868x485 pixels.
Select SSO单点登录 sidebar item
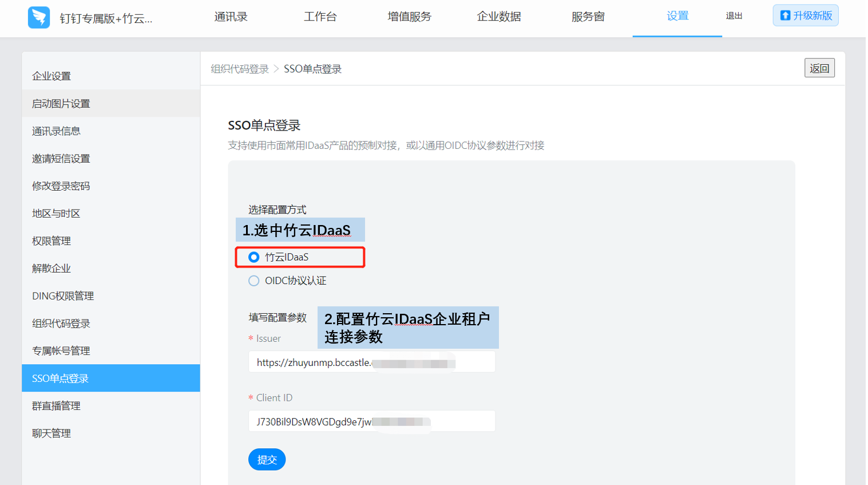[111, 378]
